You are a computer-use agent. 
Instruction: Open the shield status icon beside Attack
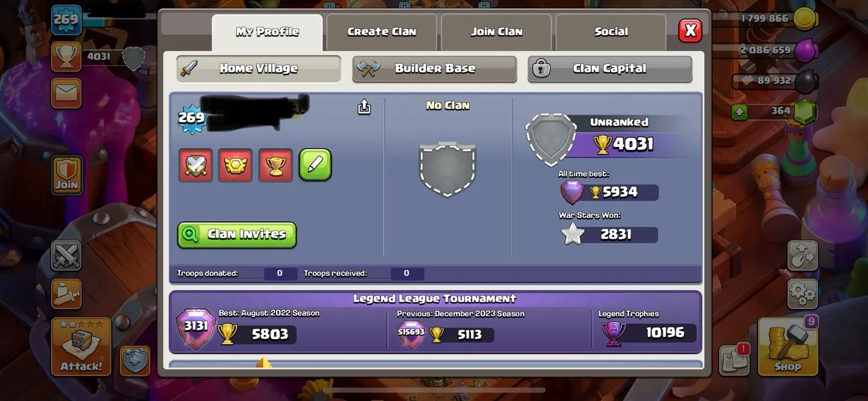(135, 360)
